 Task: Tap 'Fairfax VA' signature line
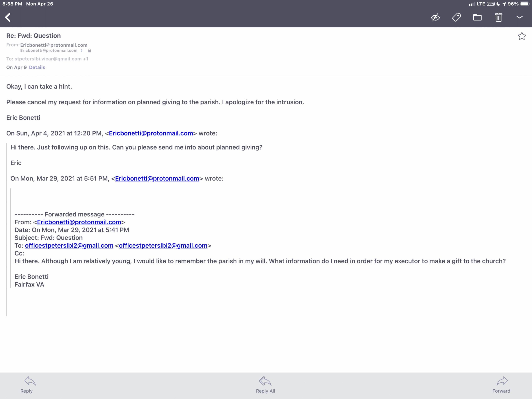click(x=29, y=284)
